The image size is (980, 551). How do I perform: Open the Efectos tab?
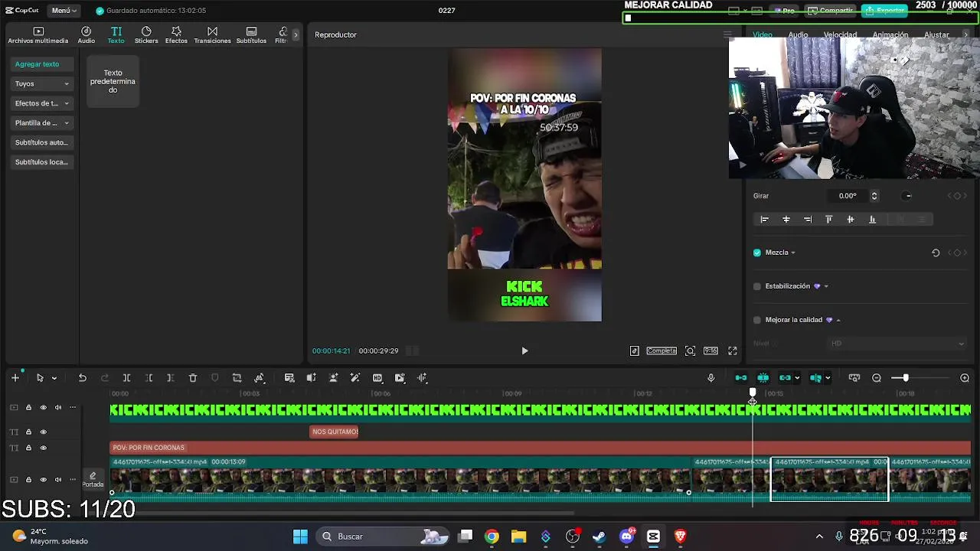pos(176,35)
